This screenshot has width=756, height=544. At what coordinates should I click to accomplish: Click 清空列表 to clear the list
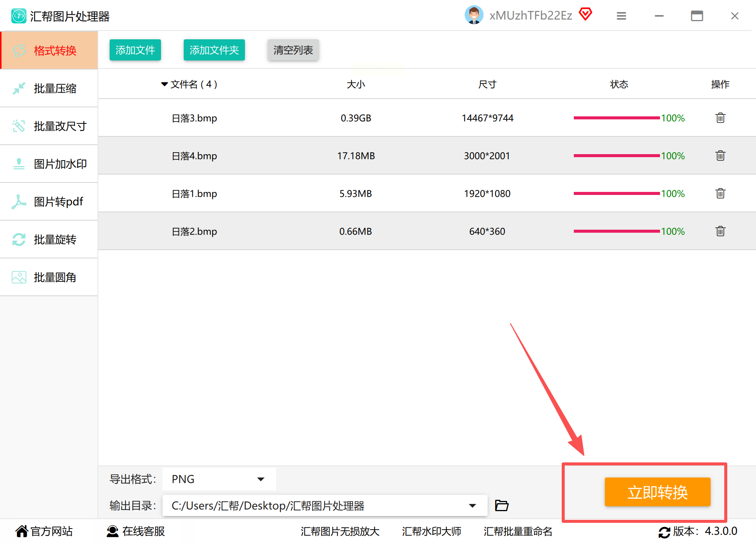pos(293,50)
